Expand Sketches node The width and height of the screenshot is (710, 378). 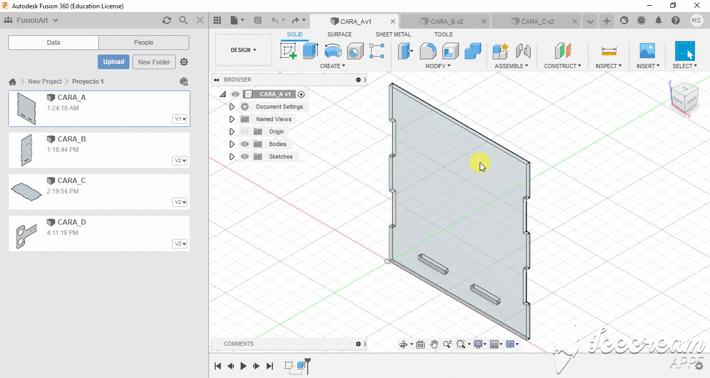click(x=232, y=157)
